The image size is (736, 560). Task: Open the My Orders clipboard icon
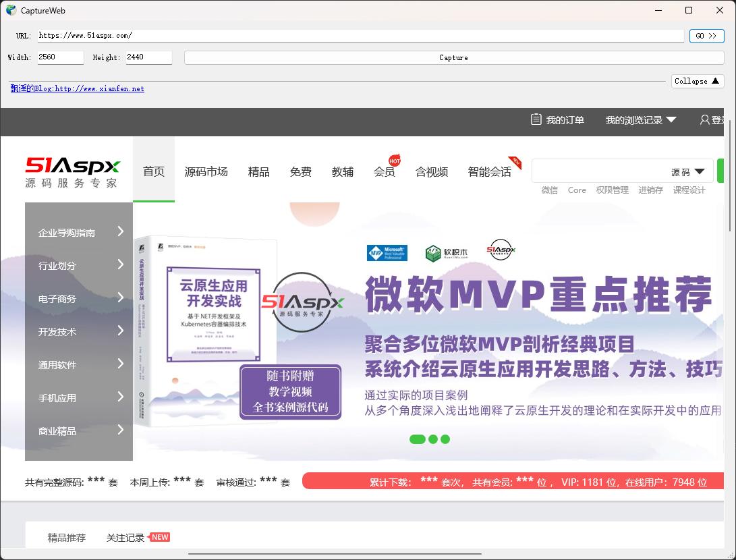[536, 119]
